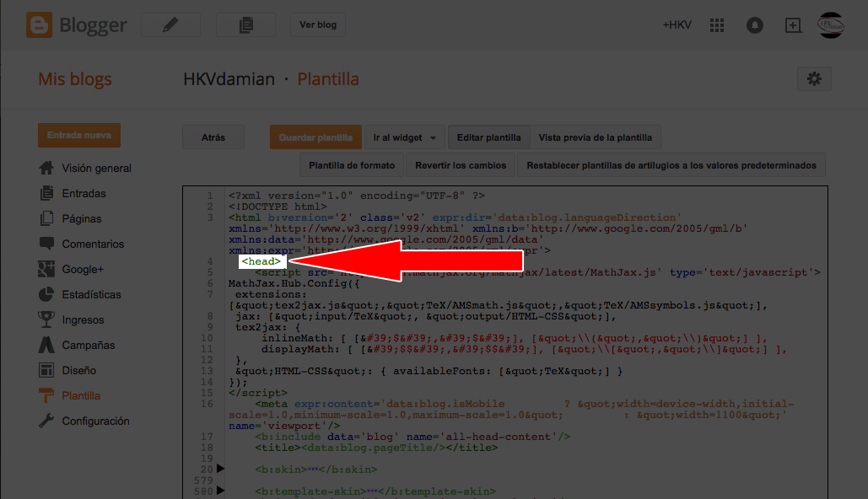Click the house icon beside Visión general

point(46,168)
